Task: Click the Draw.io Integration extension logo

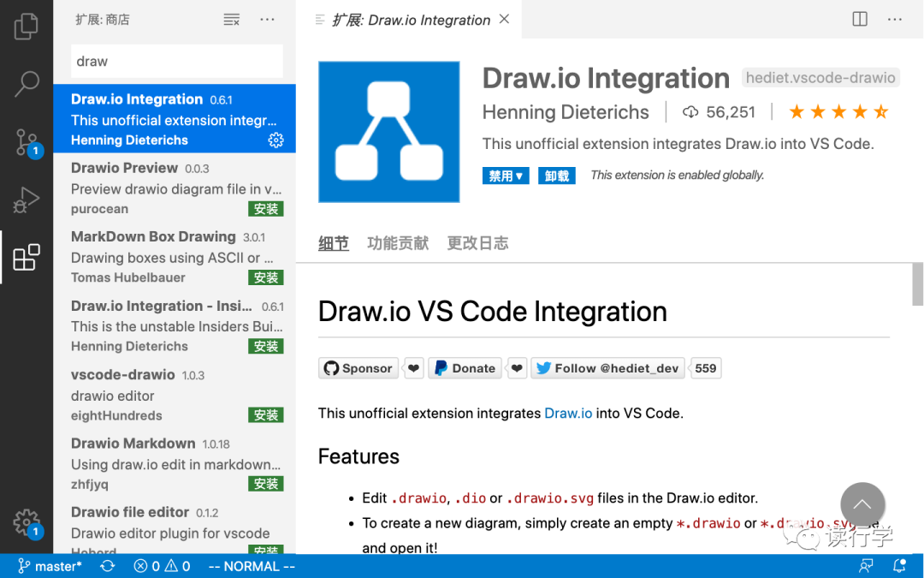Action: 389,132
